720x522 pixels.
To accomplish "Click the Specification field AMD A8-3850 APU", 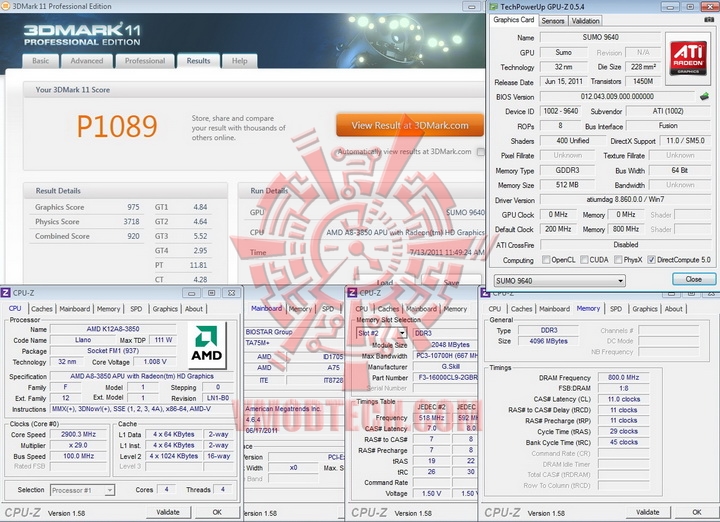I will coord(142,376).
